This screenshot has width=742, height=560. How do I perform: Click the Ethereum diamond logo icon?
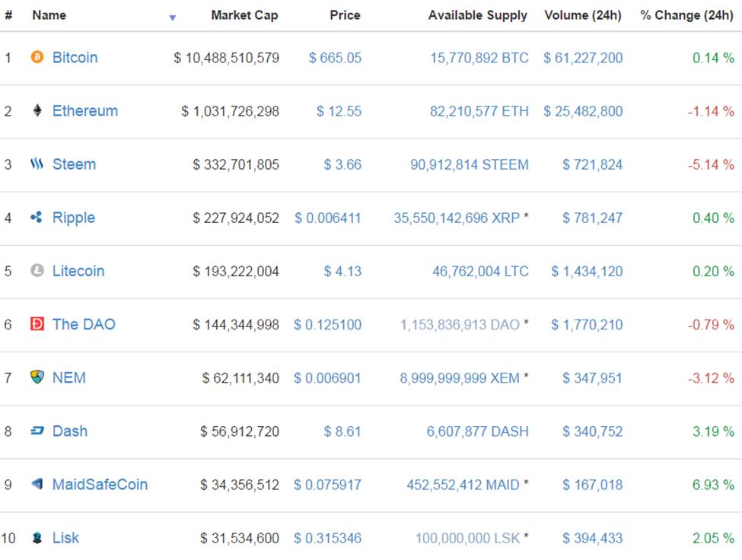click(37, 110)
